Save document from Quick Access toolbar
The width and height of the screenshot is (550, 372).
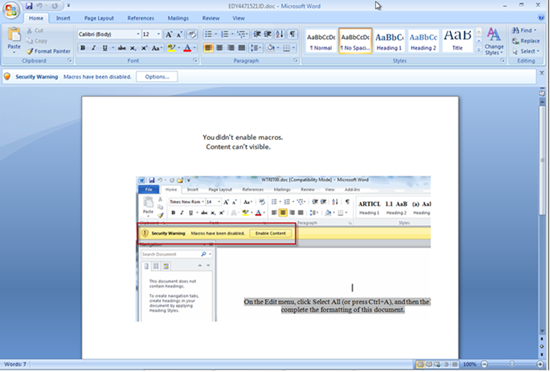[29, 6]
